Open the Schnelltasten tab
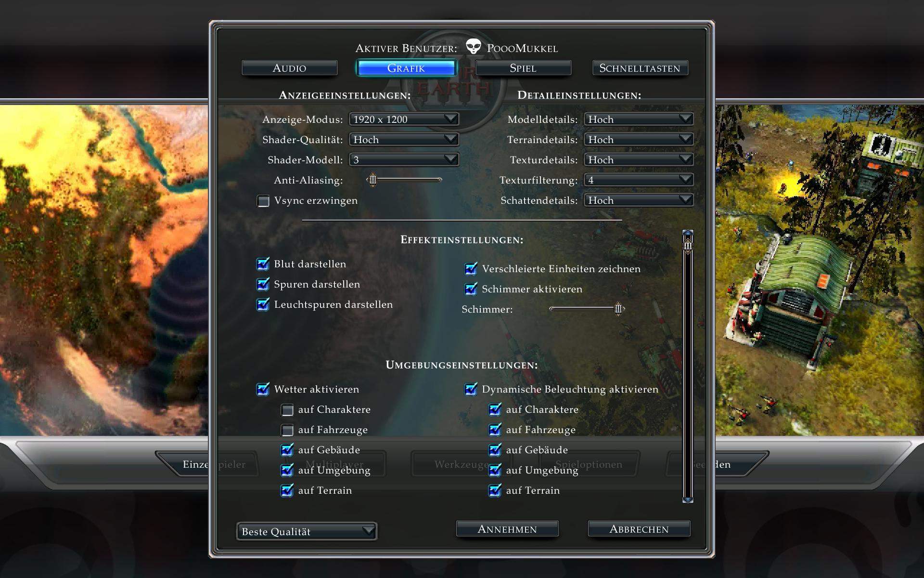924x578 pixels. click(x=640, y=68)
